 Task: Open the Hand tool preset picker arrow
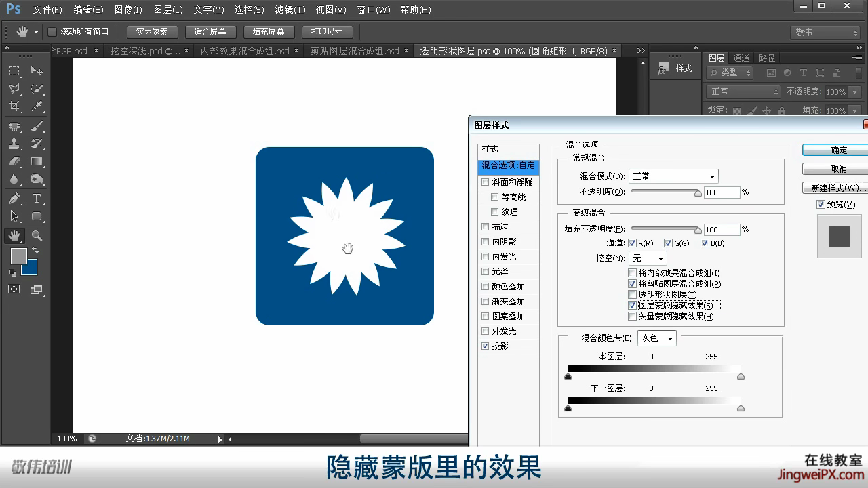[x=36, y=32]
